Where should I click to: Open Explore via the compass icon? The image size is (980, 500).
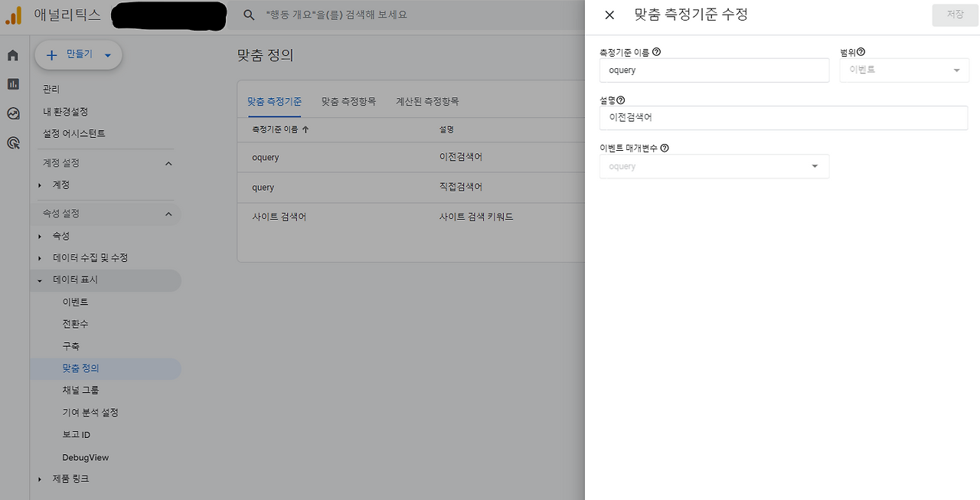[x=12, y=113]
